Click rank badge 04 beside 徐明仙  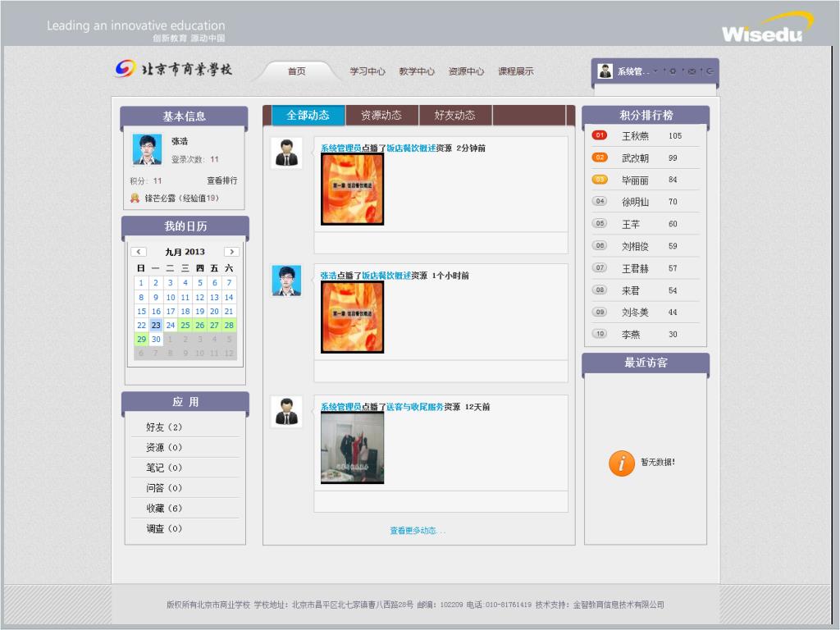tap(600, 202)
